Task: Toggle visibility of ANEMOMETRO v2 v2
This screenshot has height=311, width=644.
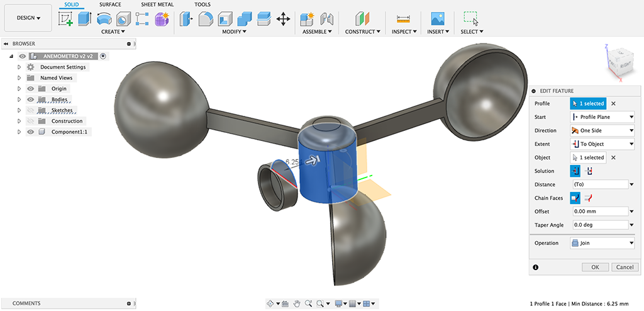Action: (x=22, y=57)
